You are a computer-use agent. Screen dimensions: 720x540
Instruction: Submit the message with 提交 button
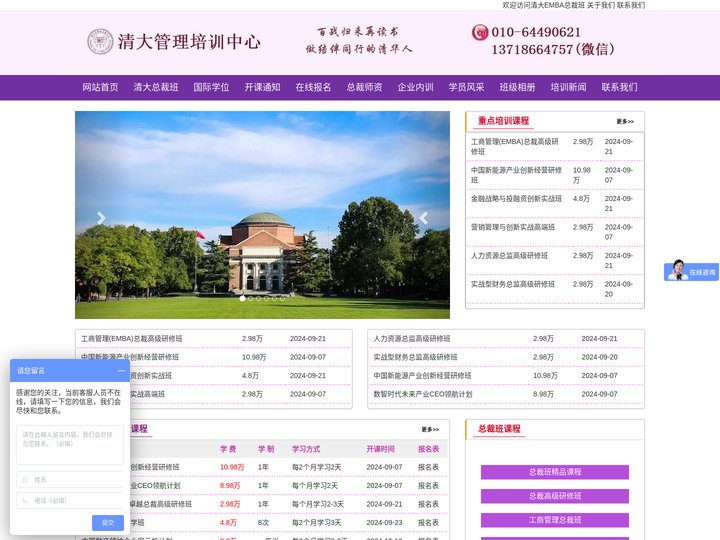click(x=108, y=523)
